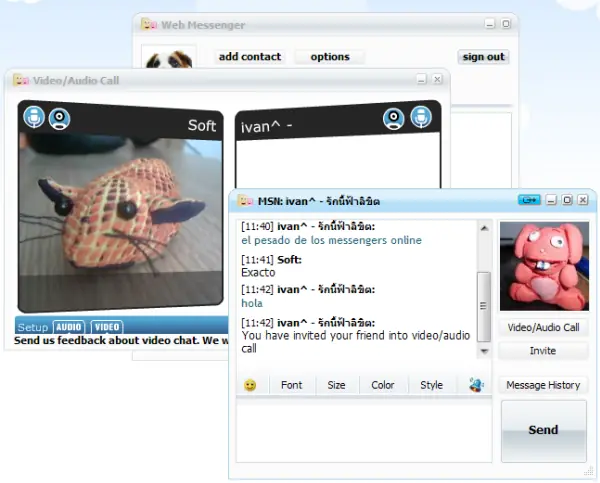Image resolution: width=600 pixels, height=483 pixels.
Task: Click the nudge/buzz icon in chat toolbar
Action: click(476, 385)
